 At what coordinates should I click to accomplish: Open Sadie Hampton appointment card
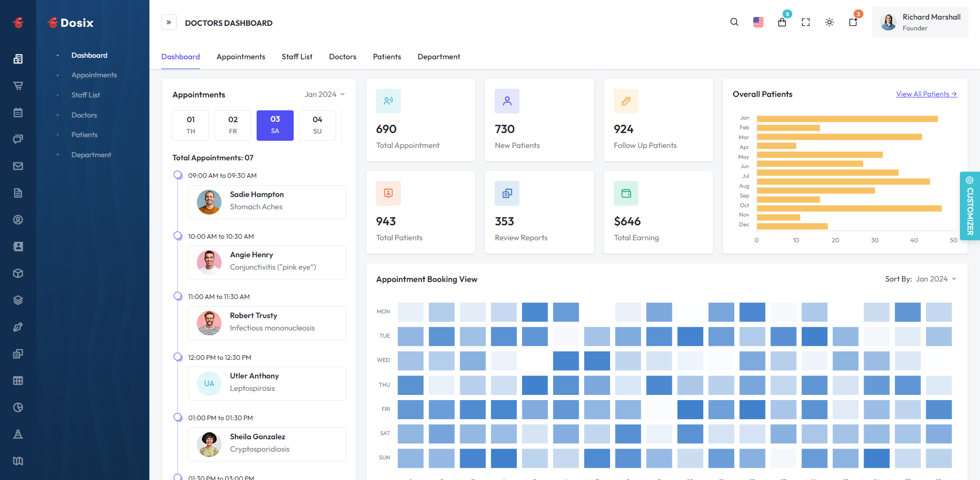267,202
